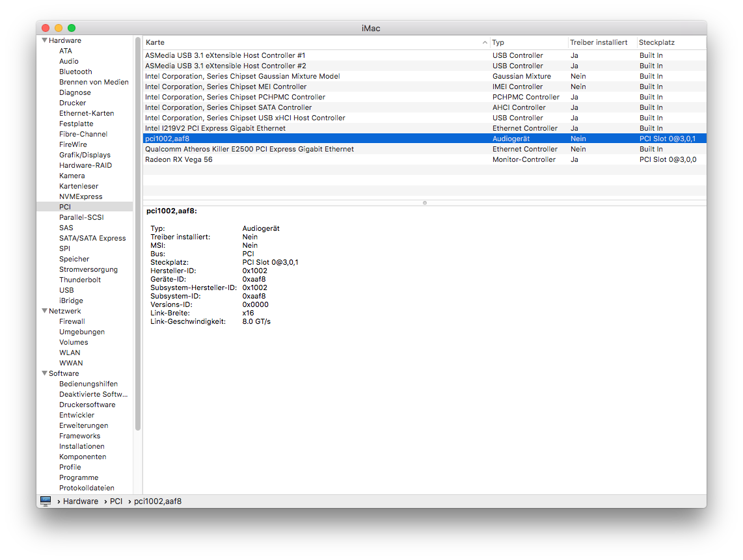The width and height of the screenshot is (743, 560).
Task: Select Intel I219V2 Gigabit Ethernet row
Action: (425, 128)
